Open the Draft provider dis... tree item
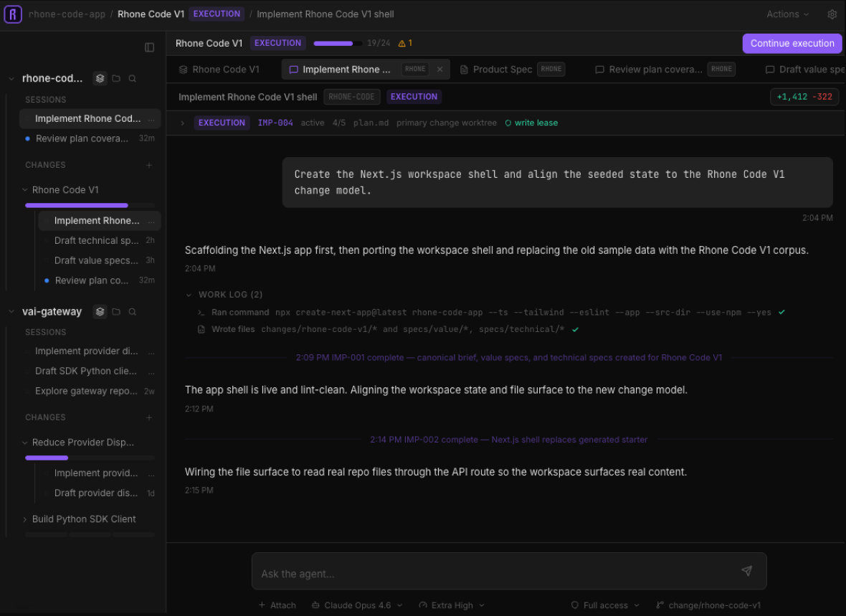 point(99,493)
